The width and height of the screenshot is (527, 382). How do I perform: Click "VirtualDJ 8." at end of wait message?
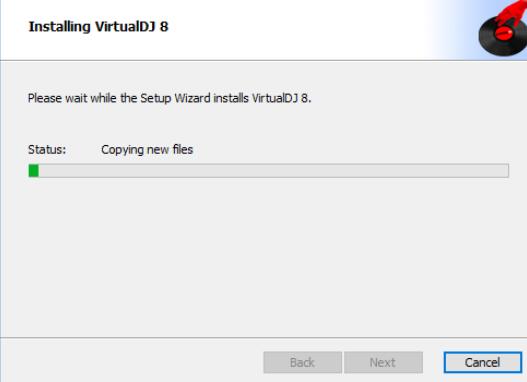click(x=282, y=98)
